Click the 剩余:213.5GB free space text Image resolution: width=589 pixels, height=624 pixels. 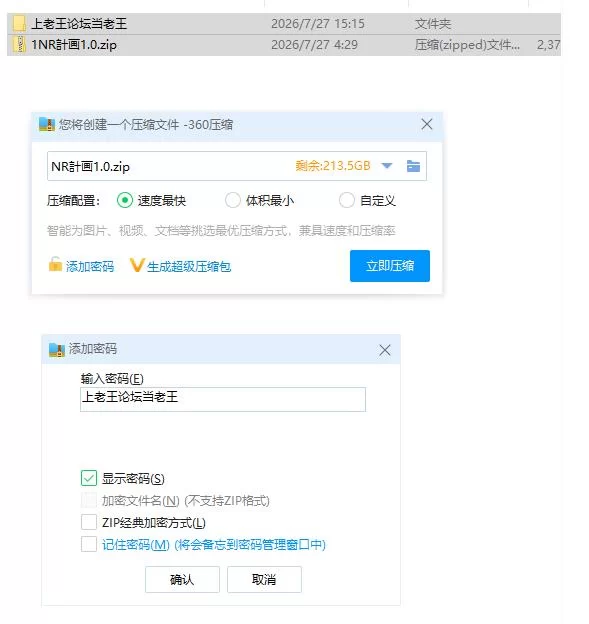pyautogui.click(x=333, y=166)
